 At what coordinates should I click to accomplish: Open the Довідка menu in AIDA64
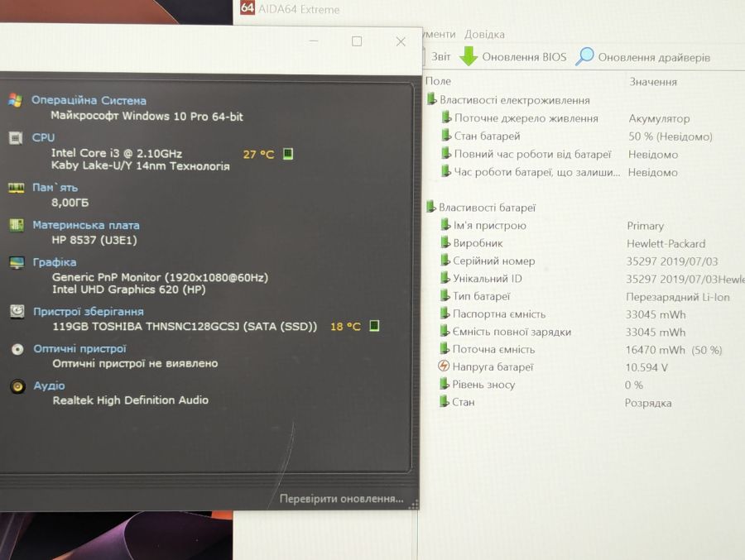484,35
